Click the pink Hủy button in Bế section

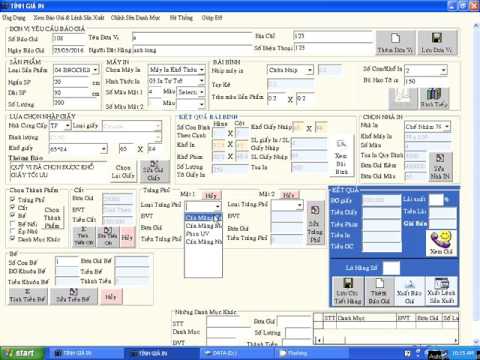tap(110, 297)
